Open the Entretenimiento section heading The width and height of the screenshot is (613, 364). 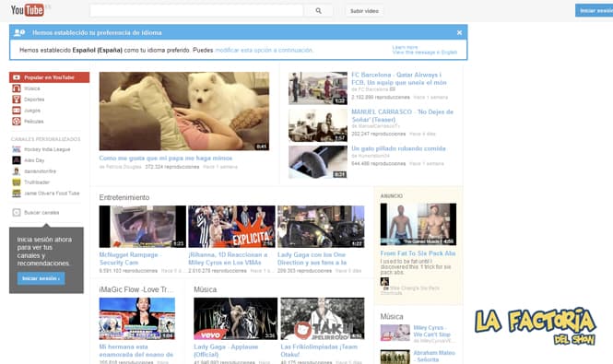click(124, 197)
